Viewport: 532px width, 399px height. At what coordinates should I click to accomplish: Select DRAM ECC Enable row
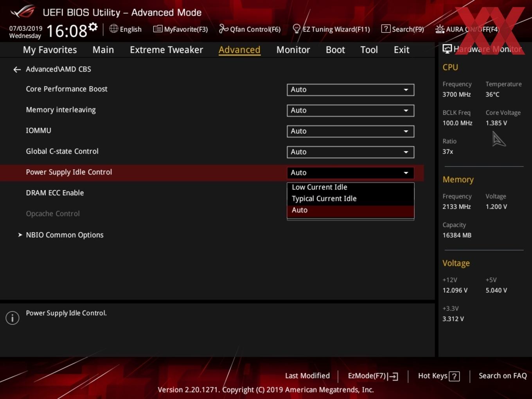[x=55, y=193]
